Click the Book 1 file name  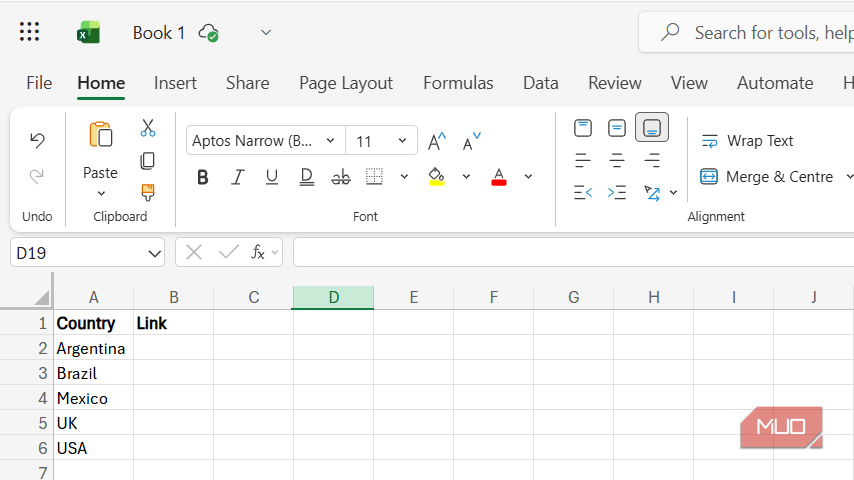pyautogui.click(x=159, y=33)
